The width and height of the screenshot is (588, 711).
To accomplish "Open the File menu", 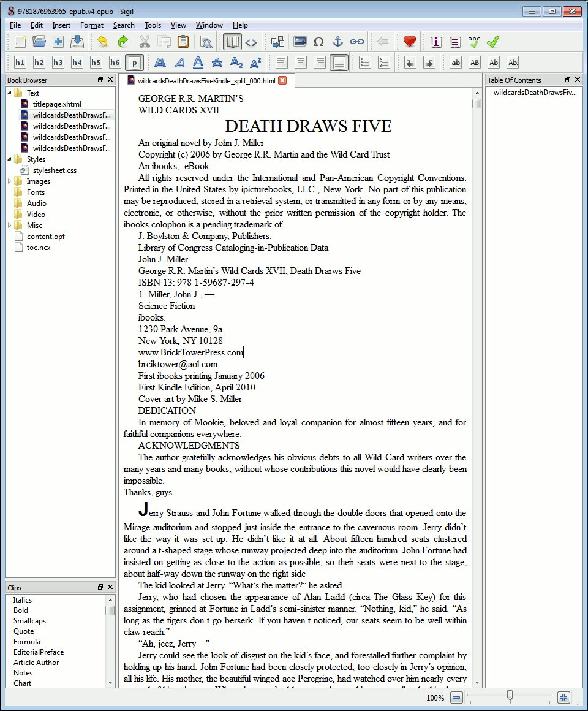I will (x=15, y=25).
